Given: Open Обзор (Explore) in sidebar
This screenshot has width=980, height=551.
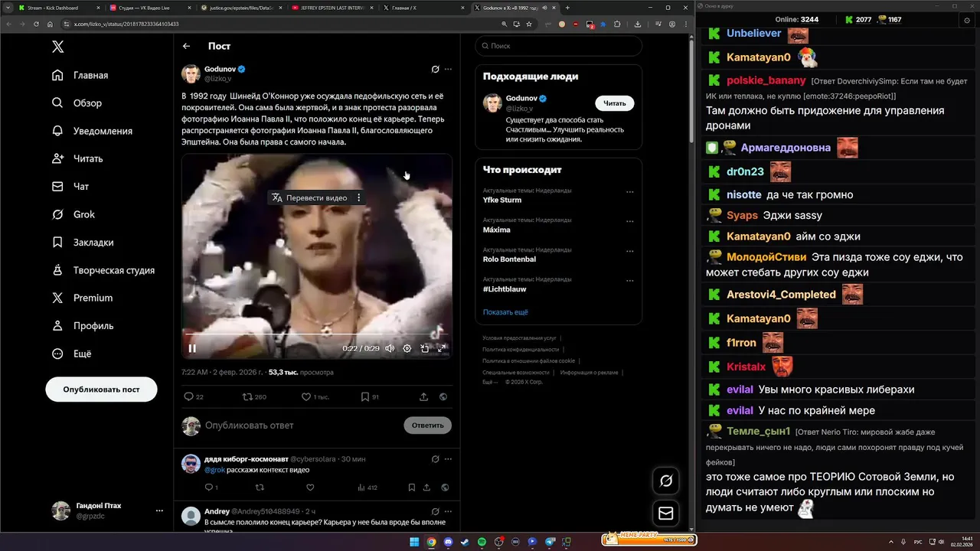Looking at the screenshot, I should (77, 103).
